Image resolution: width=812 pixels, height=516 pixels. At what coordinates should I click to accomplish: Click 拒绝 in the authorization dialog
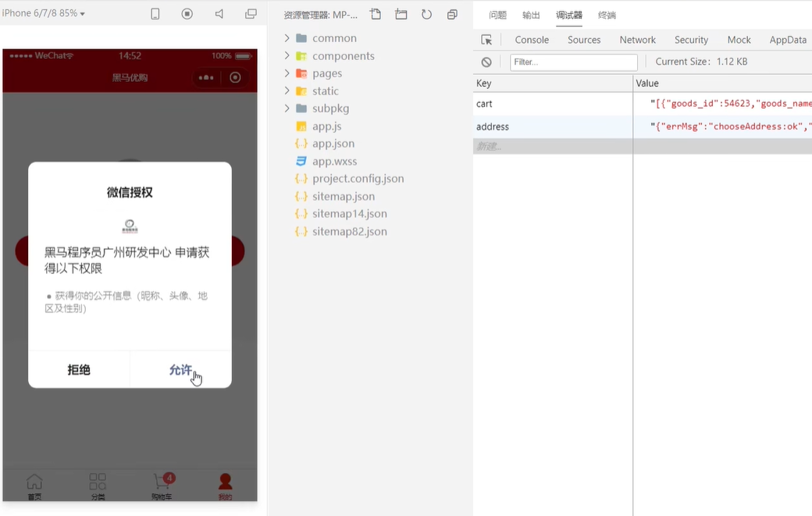tap(79, 369)
